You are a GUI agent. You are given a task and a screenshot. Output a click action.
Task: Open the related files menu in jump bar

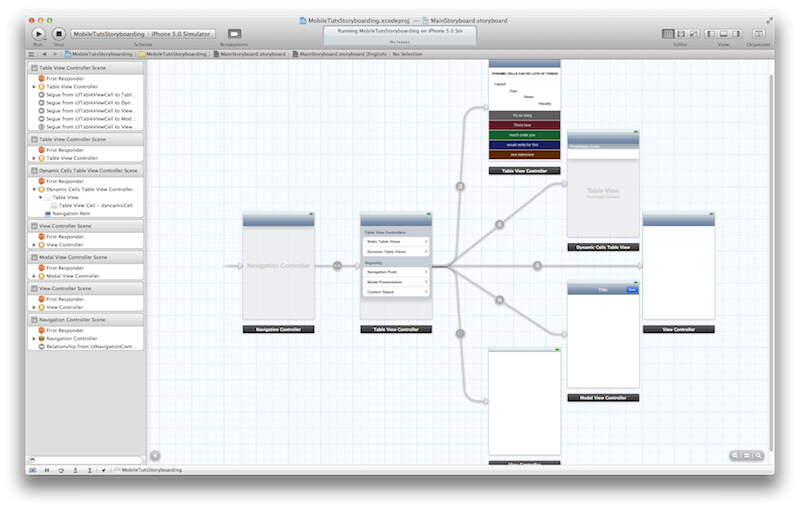[x=32, y=54]
